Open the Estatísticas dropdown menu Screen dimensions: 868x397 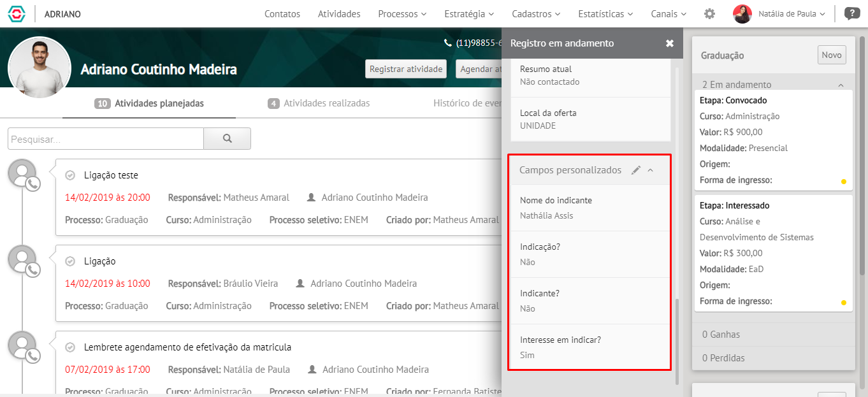click(x=605, y=13)
